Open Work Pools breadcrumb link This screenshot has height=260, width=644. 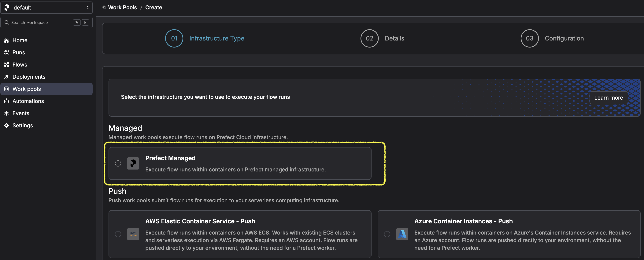[x=122, y=8]
